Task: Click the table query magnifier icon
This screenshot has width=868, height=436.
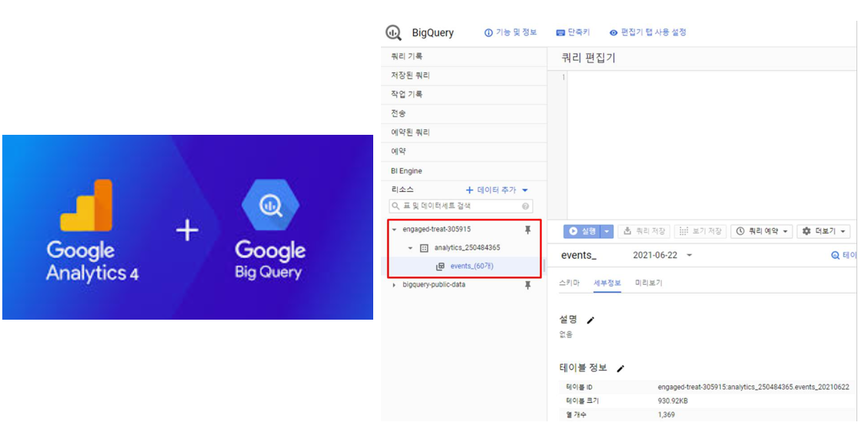Action: coord(836,256)
